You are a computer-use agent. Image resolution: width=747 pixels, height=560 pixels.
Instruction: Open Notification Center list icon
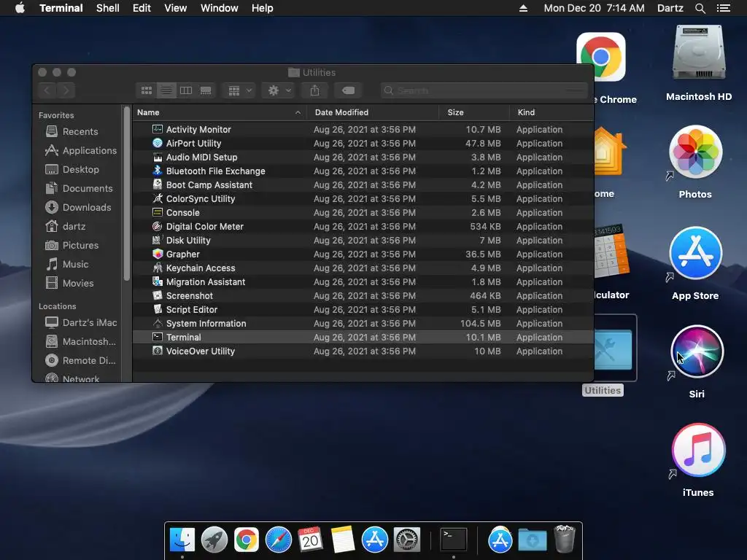723,8
